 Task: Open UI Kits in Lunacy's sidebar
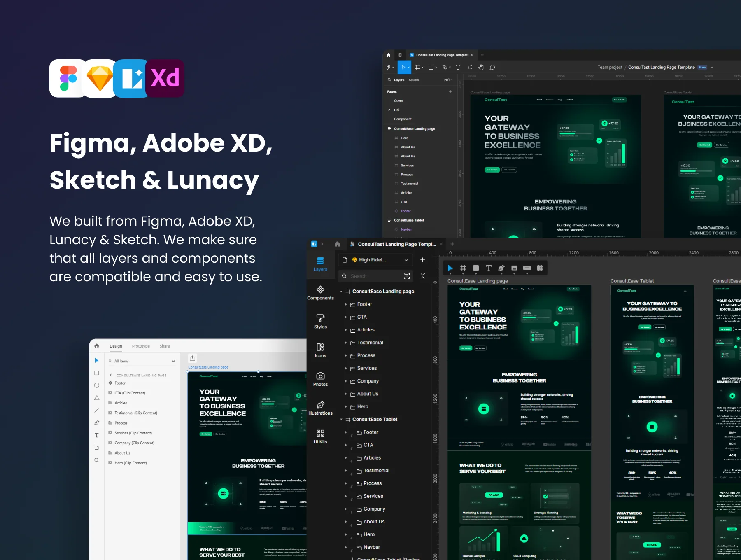[x=320, y=437]
